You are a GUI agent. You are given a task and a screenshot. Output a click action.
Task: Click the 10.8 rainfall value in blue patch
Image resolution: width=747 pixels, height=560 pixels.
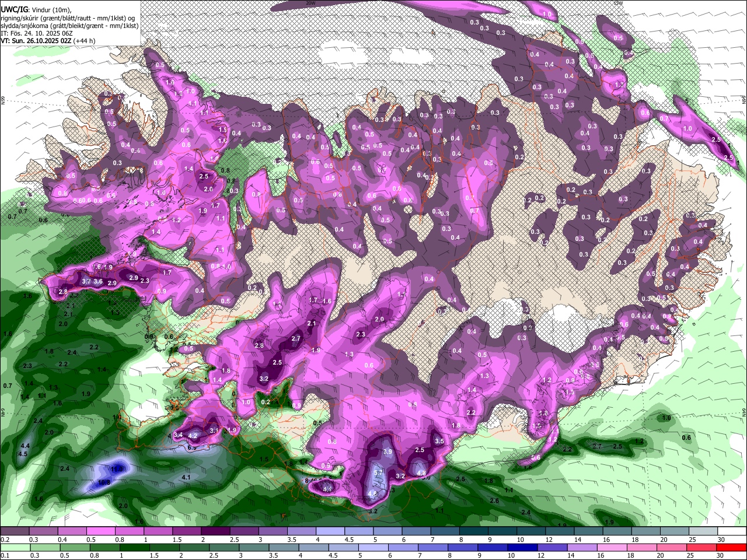[x=104, y=482]
